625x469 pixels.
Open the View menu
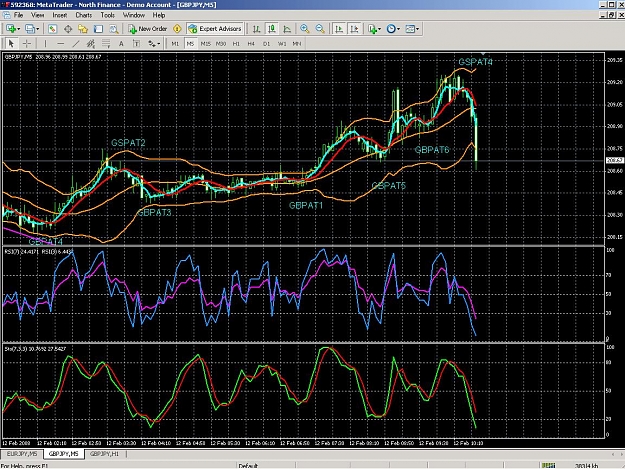pyautogui.click(x=37, y=15)
